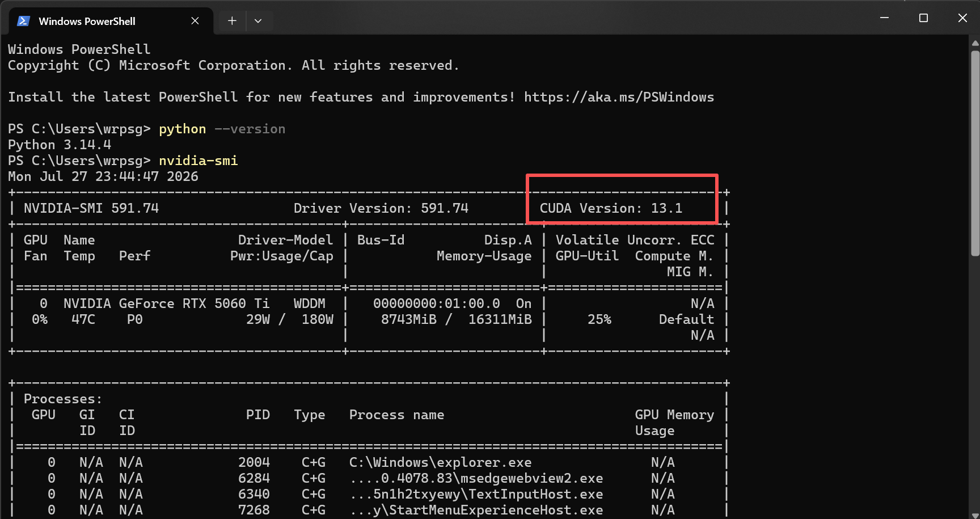980x519 pixels.
Task: Click the 'Driver-Model' column header
Action: 285,240
